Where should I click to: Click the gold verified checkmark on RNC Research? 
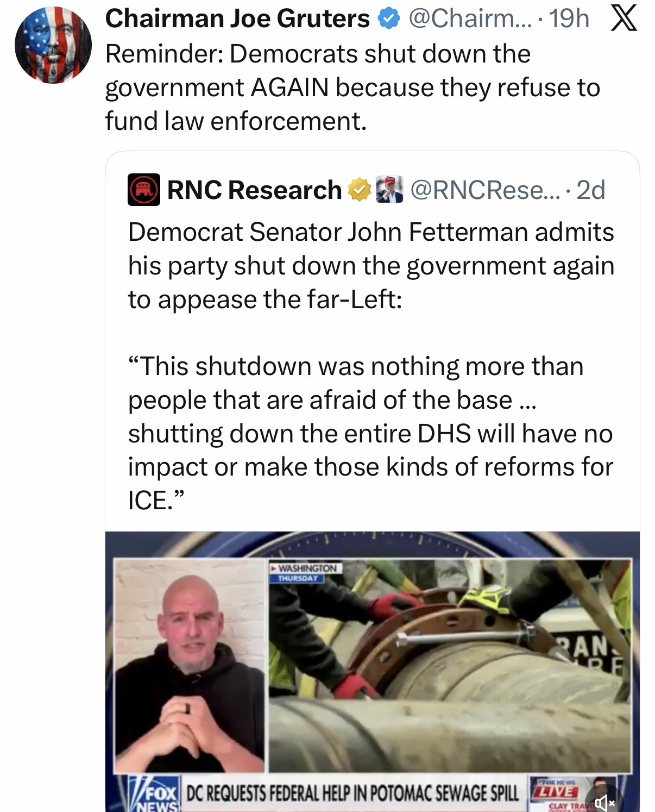click(359, 190)
